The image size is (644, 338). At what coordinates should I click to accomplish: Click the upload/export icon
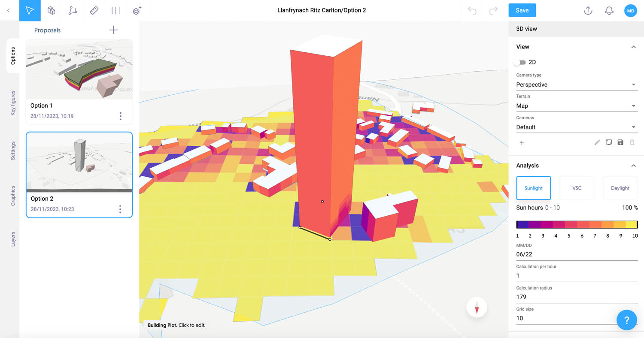click(588, 11)
